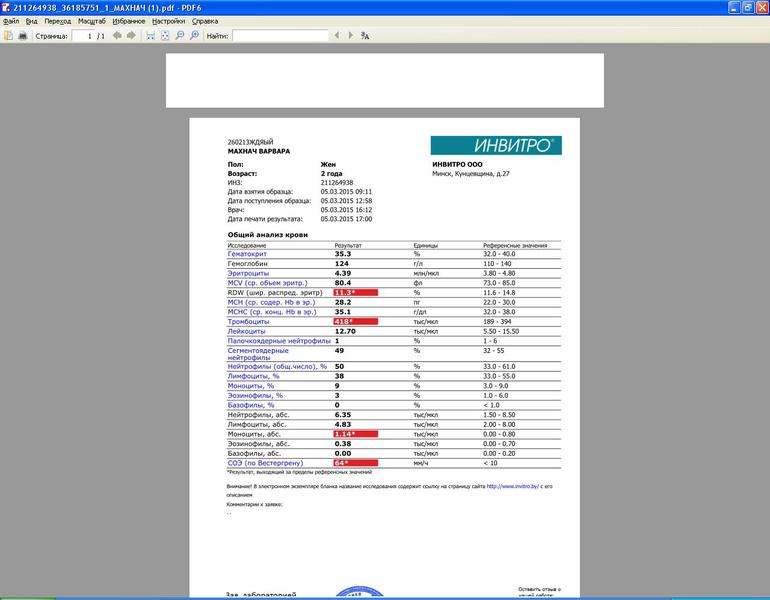Click the zoom in magnifier icon

pyautogui.click(x=194, y=36)
